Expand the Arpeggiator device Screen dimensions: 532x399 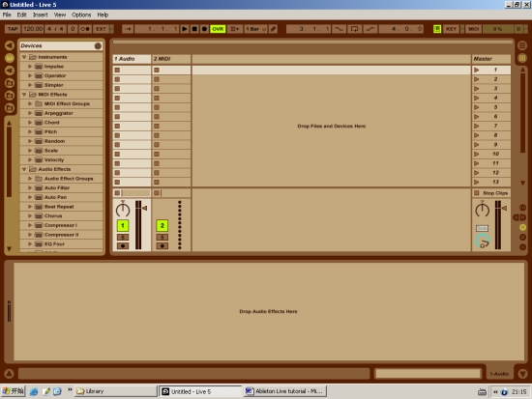pyautogui.click(x=30, y=113)
